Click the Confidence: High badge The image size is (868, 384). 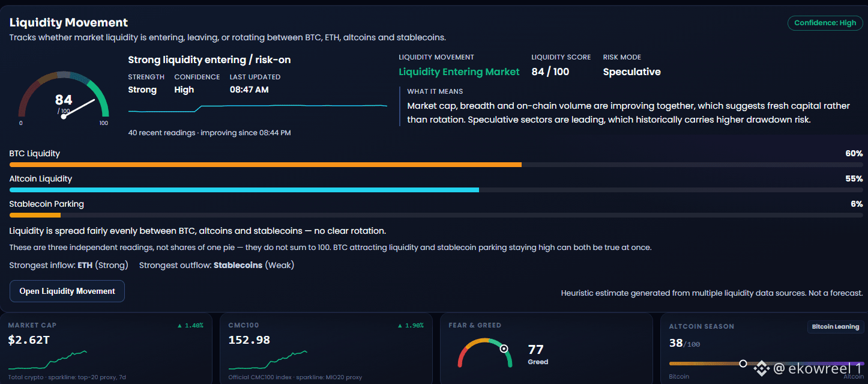point(825,23)
